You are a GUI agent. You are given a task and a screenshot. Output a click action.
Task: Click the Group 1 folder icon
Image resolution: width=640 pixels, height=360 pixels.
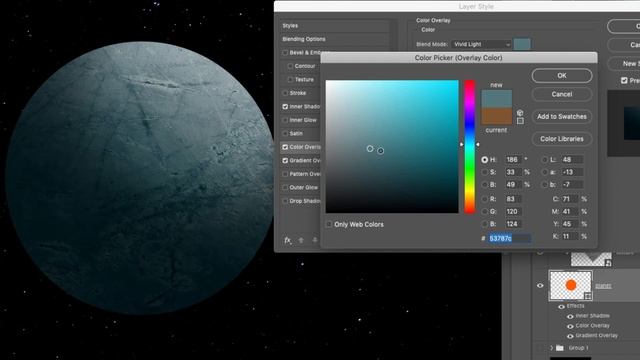coord(560,348)
